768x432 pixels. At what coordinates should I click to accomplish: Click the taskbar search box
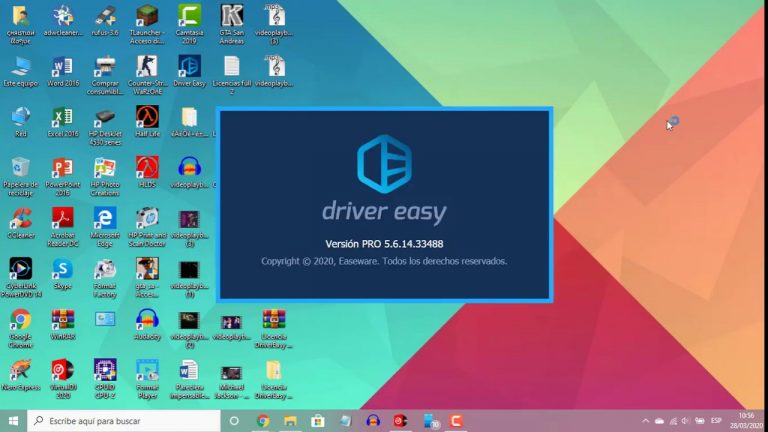[124, 421]
